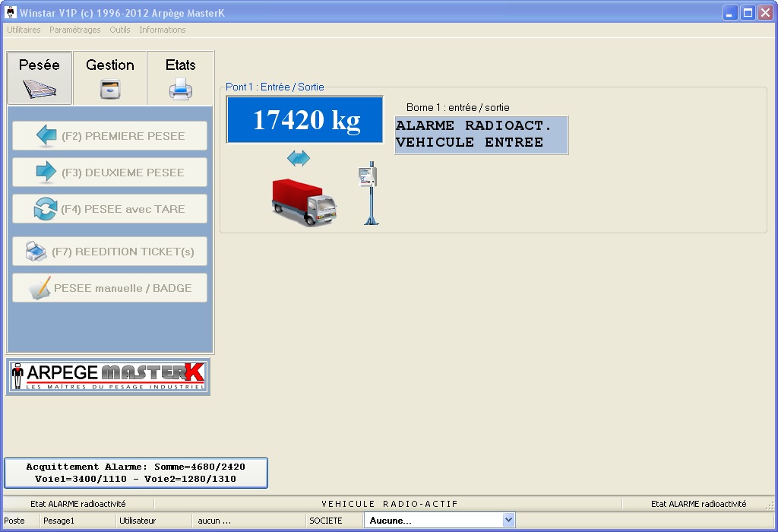Select (F4) PESEE avec TARE

(109, 209)
